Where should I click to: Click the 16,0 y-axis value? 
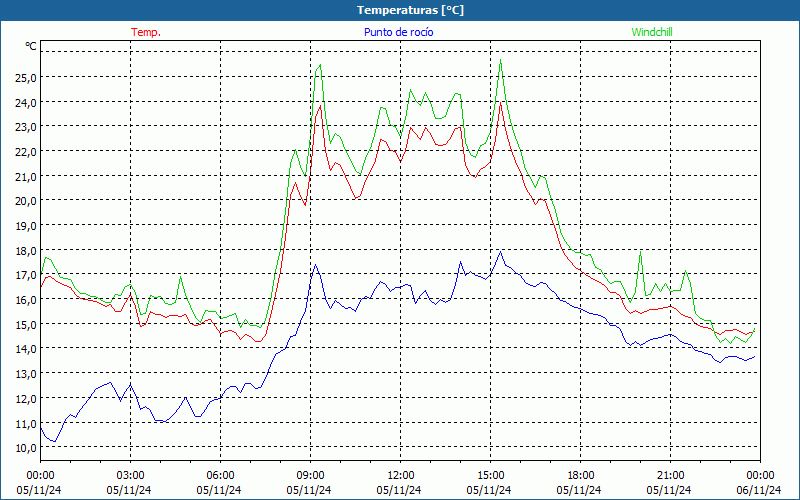tap(26, 299)
